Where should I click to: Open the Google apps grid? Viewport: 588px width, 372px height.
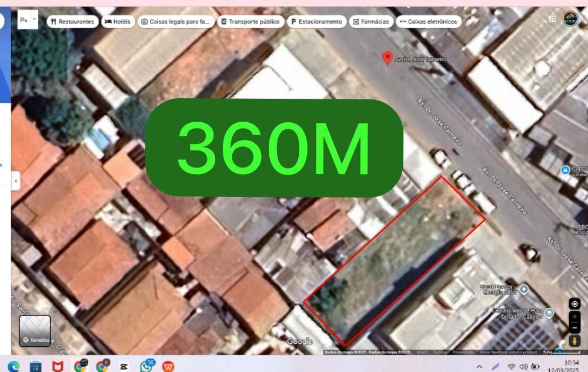pos(552,19)
